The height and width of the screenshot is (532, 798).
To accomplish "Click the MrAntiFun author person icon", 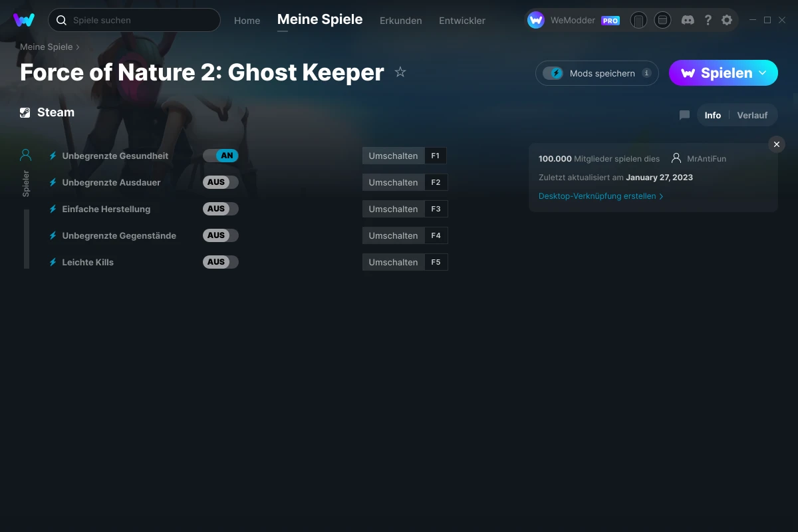I will 676,158.
